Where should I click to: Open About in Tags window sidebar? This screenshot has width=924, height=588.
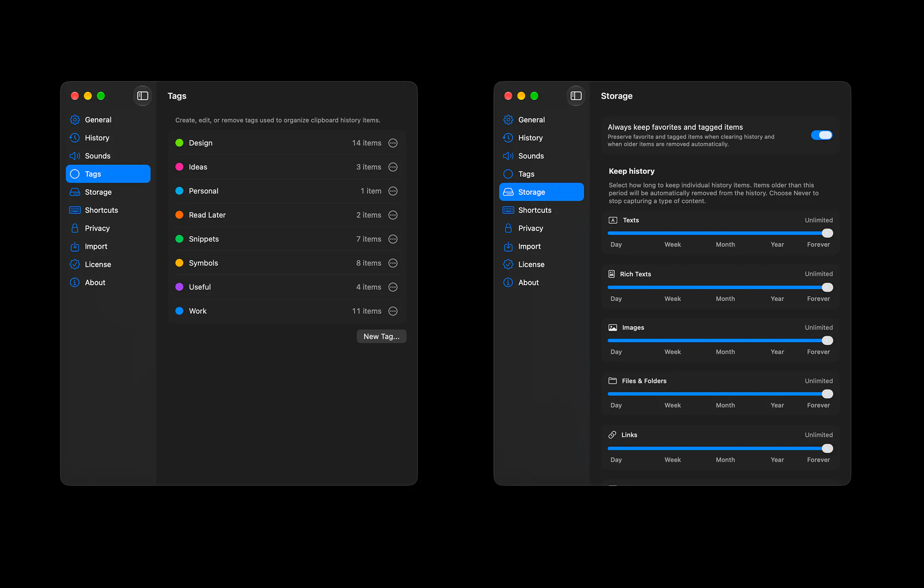pyautogui.click(x=108, y=282)
